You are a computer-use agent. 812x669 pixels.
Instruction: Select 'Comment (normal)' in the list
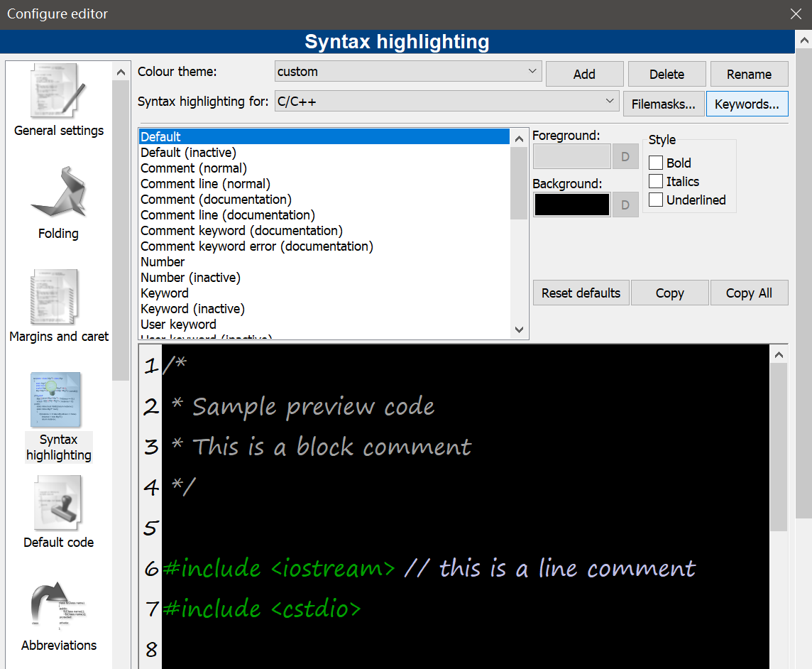click(194, 168)
